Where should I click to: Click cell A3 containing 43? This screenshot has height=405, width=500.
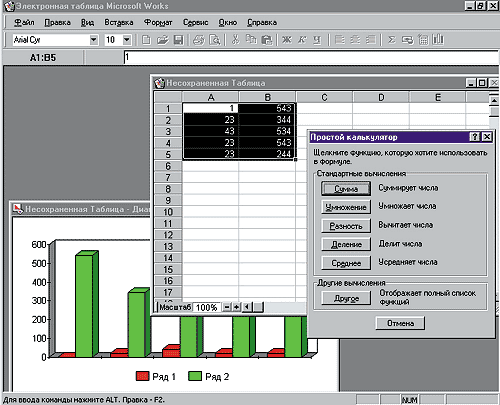coord(211,131)
